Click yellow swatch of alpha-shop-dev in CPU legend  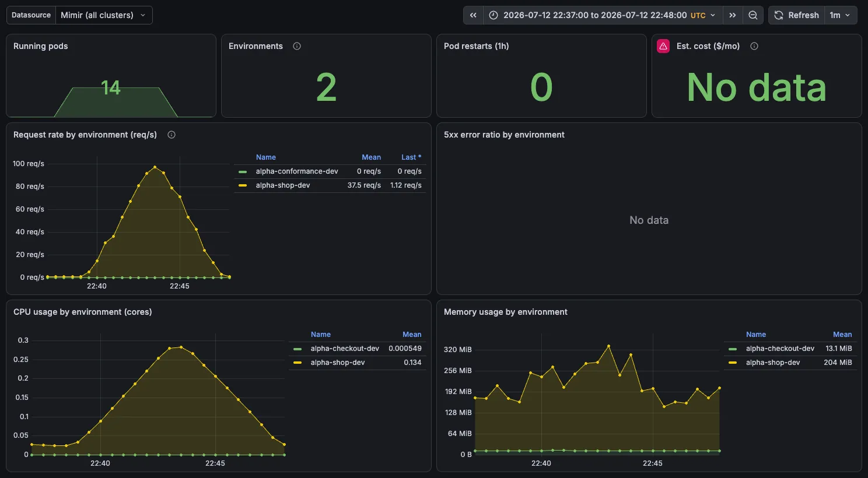click(x=297, y=363)
